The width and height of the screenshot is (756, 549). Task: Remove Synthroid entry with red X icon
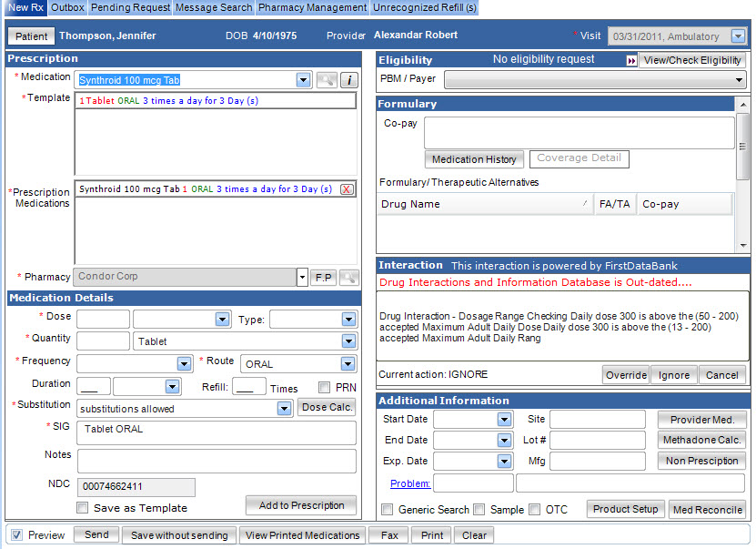click(347, 189)
